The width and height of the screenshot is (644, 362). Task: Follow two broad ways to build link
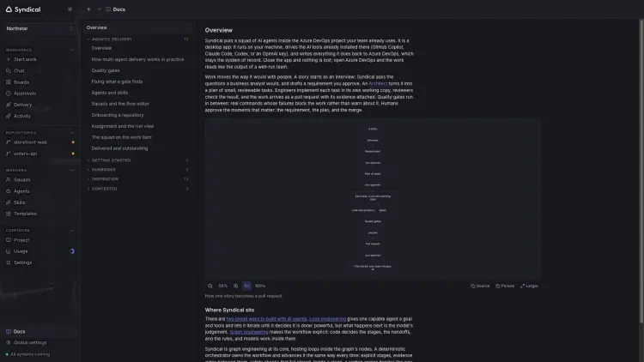pos(266,319)
